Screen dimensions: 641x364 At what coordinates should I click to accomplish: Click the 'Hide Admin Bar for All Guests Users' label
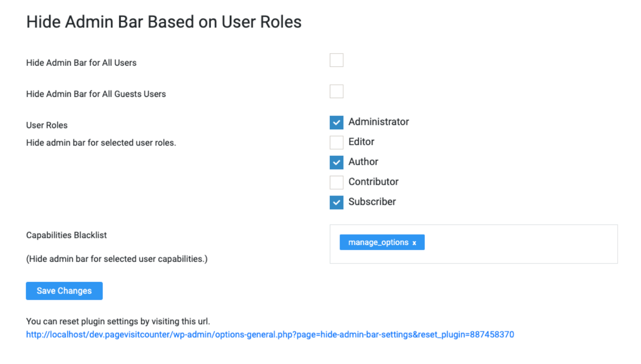click(x=96, y=94)
